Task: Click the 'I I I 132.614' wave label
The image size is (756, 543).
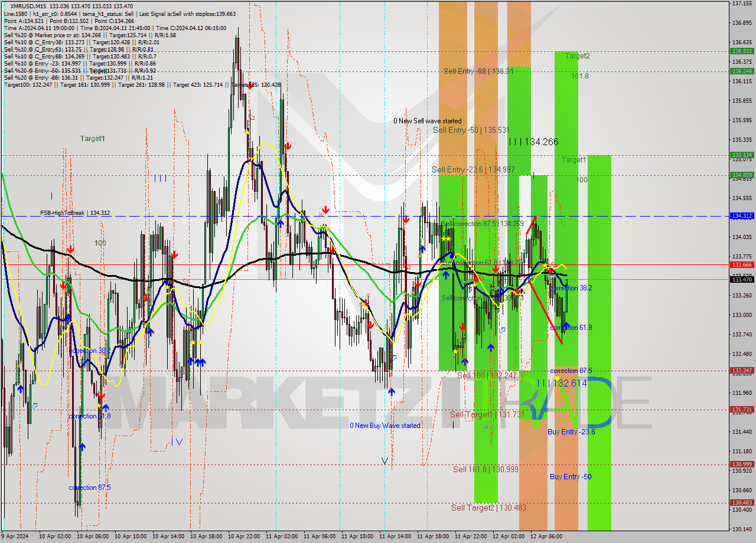Action: [x=562, y=383]
